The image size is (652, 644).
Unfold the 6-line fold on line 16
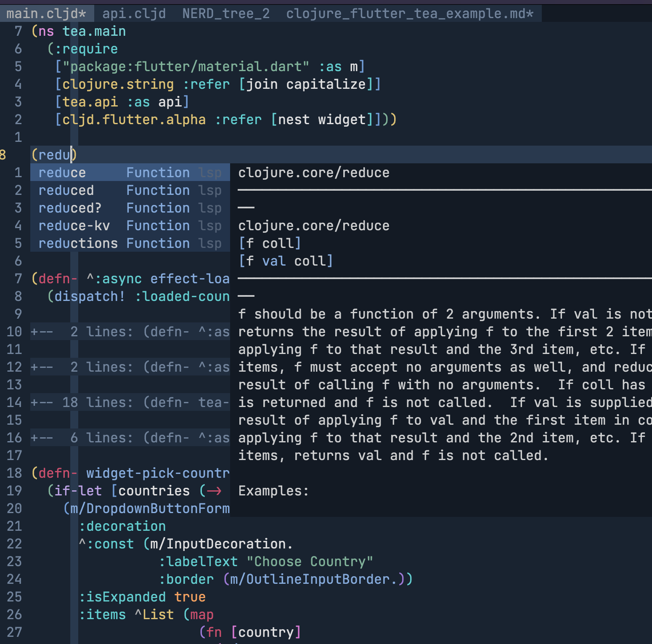130,438
